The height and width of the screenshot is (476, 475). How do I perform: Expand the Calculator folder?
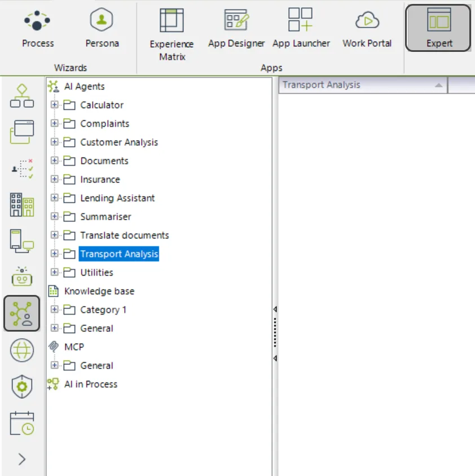(54, 105)
